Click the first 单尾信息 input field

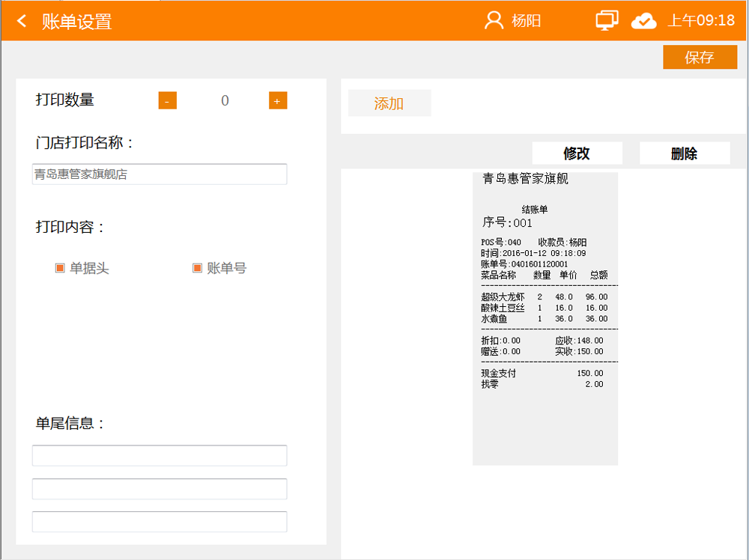160,455
